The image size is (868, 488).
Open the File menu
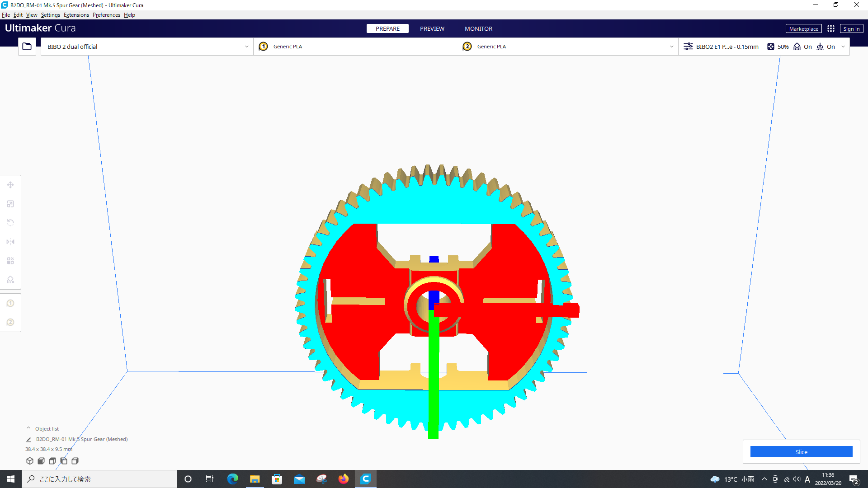6,15
